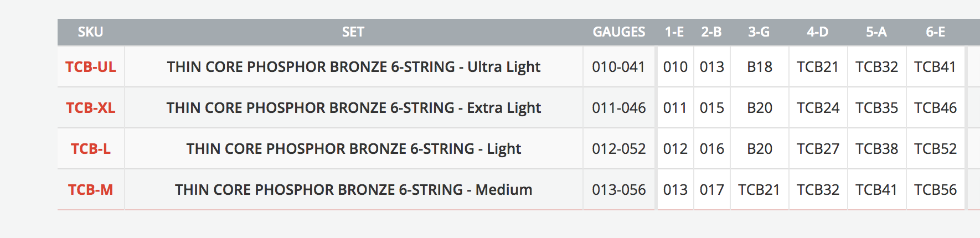Image resolution: width=980 pixels, height=238 pixels.
Task: Select the TCB38 string cell
Action: pos(876,149)
